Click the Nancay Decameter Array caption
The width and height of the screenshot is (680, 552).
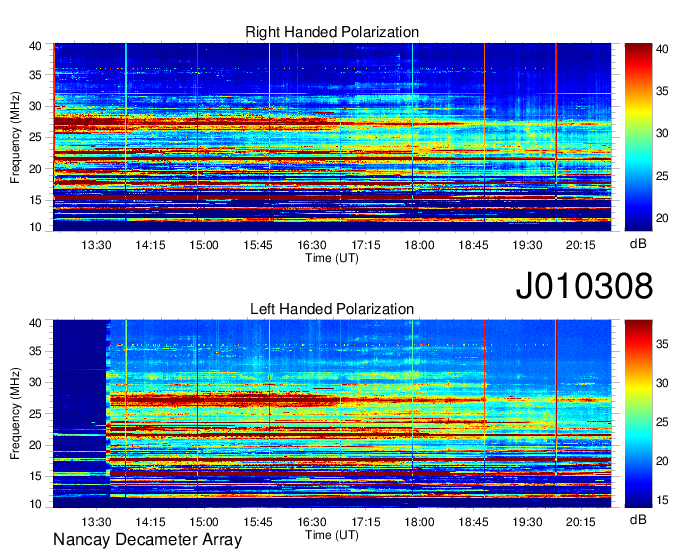coord(147,539)
